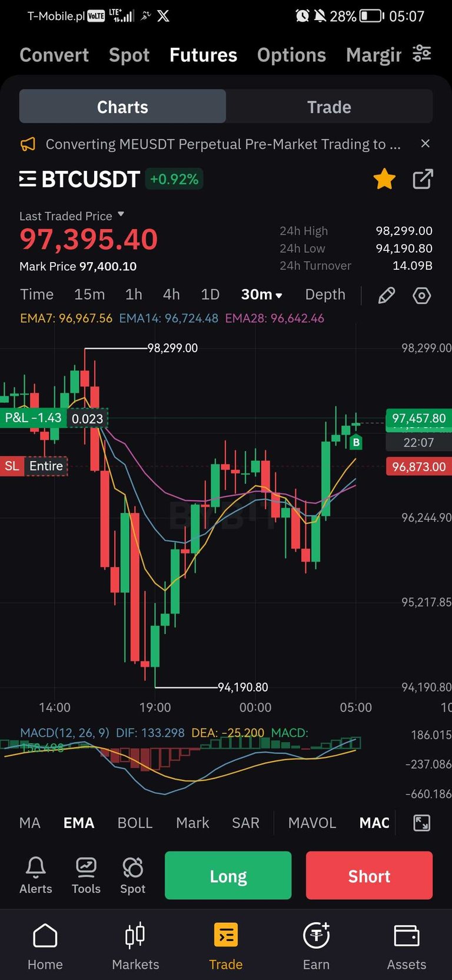Expand chart to fullscreen icon
Screen dimensions: 452x980
422,823
